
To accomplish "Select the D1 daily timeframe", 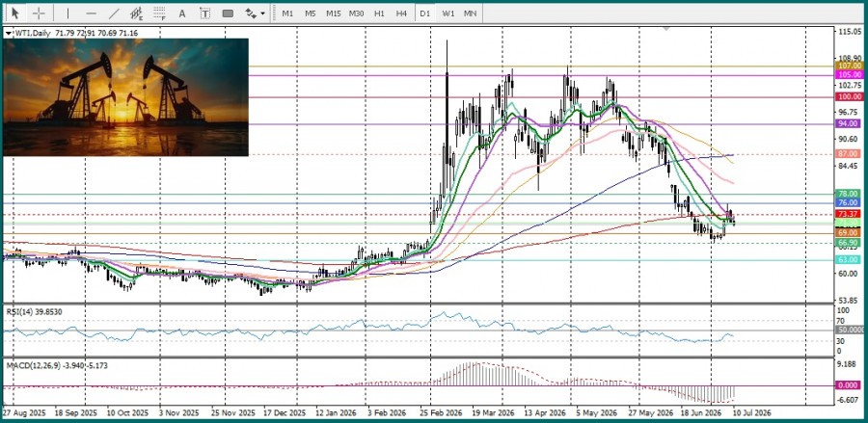I will (424, 13).
